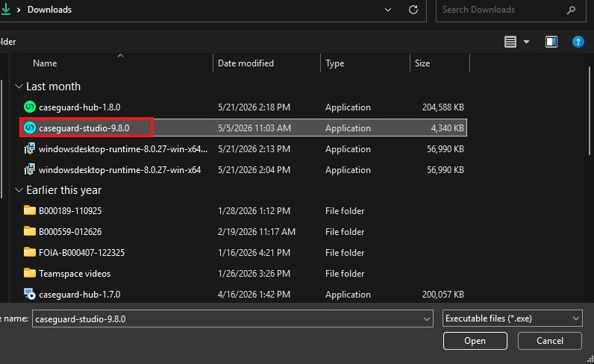Click the 1/16/2026 4:21 PM date cell
The width and height of the screenshot is (594, 364).
pyautogui.click(x=254, y=252)
